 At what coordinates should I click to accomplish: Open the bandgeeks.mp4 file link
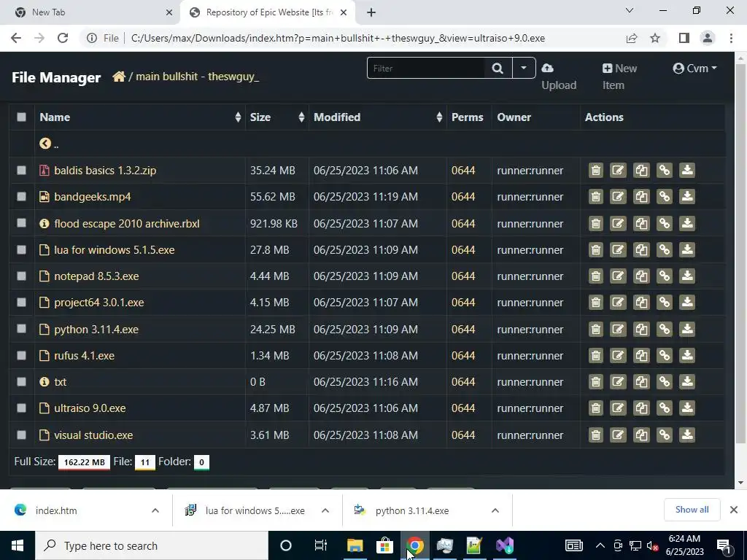click(93, 197)
